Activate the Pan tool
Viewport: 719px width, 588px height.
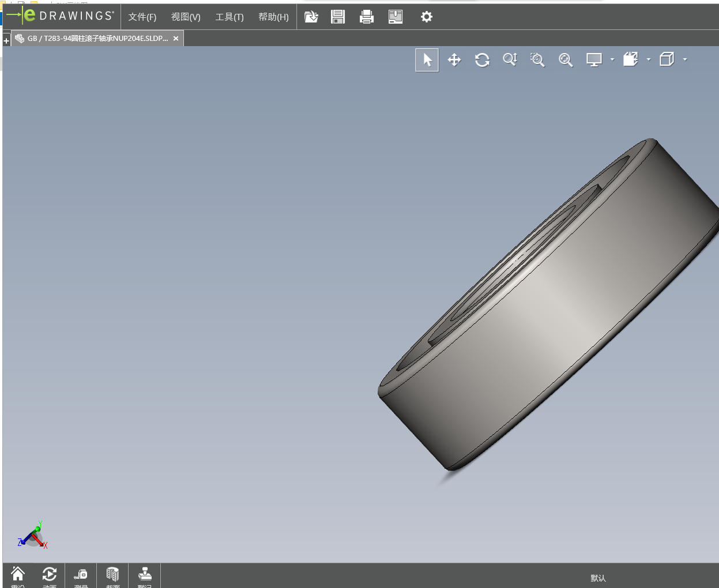click(454, 60)
